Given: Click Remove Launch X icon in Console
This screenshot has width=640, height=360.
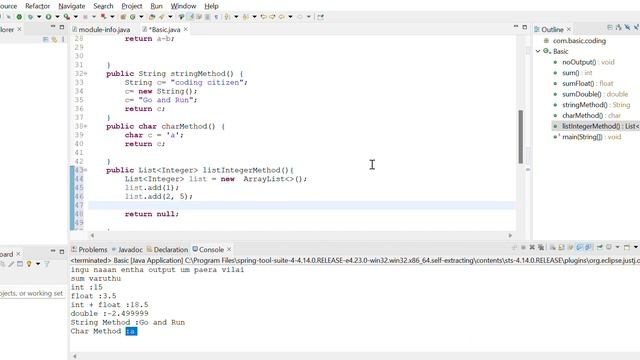Looking at the screenshot, I should [532, 247].
